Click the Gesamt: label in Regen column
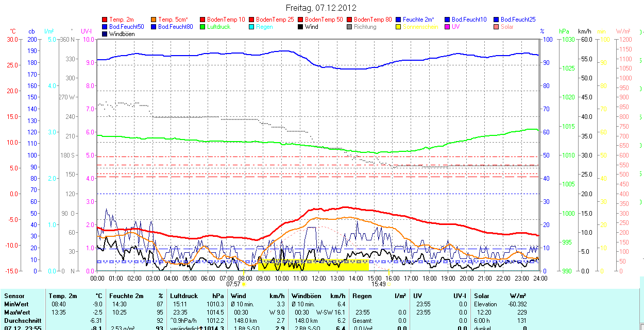 pyautogui.click(x=363, y=321)
